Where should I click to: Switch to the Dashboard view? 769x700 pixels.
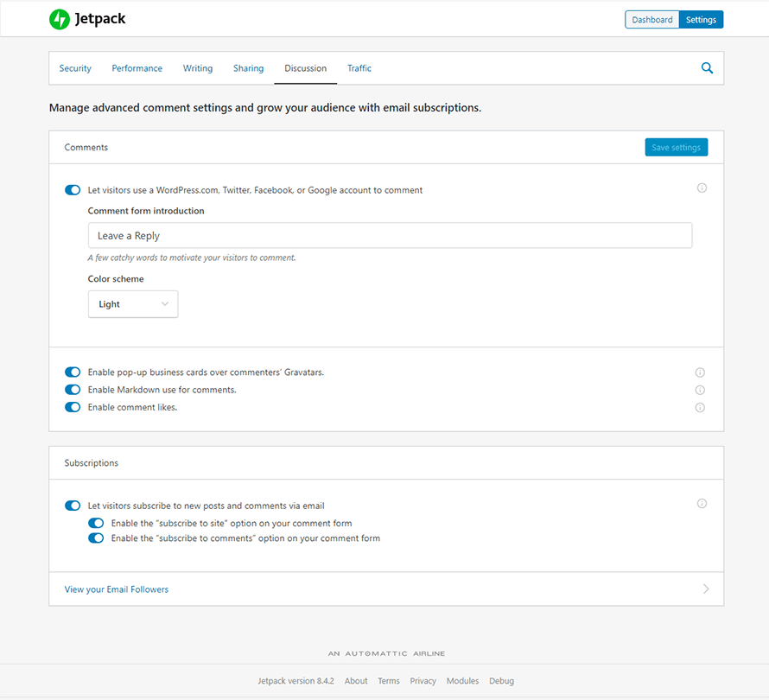coord(651,20)
